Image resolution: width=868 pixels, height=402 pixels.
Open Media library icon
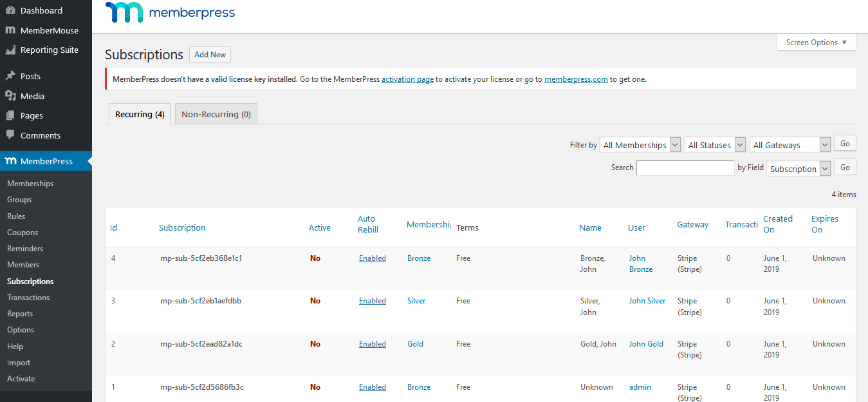[x=10, y=96]
